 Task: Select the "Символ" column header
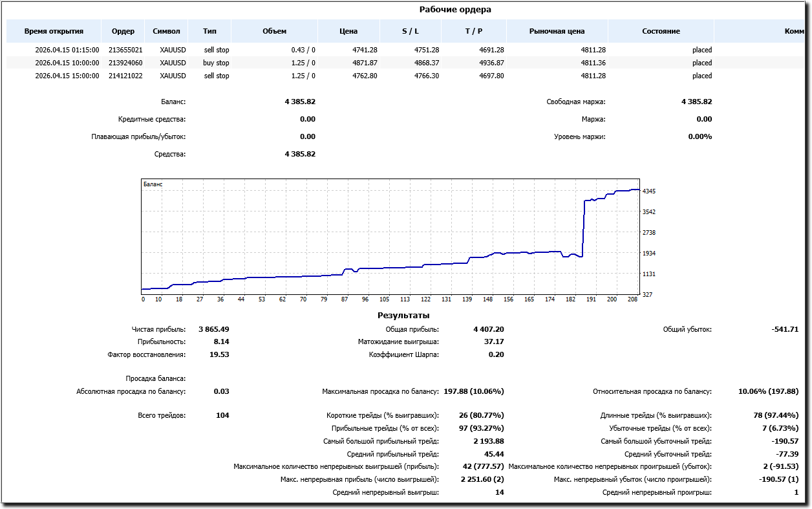tap(166, 31)
